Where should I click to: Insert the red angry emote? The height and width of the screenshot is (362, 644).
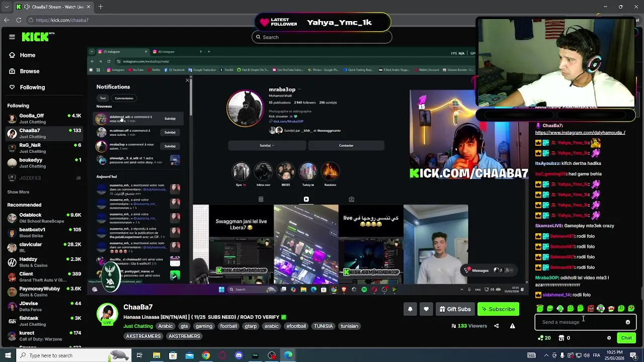tap(591, 308)
